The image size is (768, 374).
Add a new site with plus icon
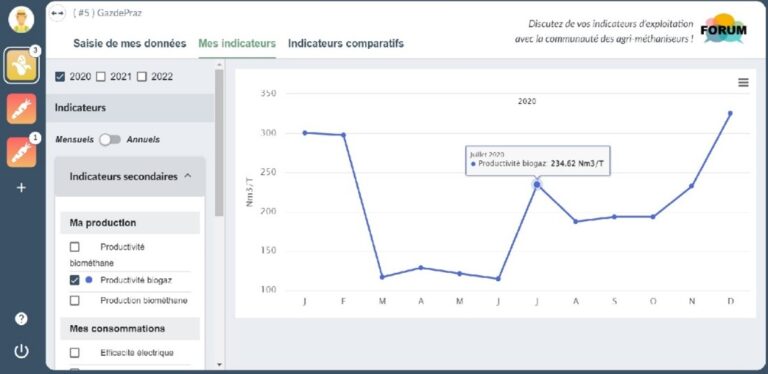(21, 187)
